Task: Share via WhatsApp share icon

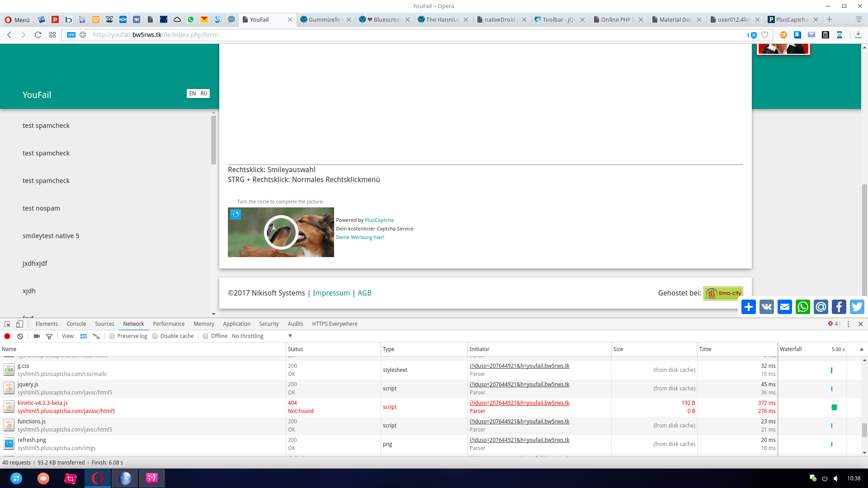Action: (803, 307)
